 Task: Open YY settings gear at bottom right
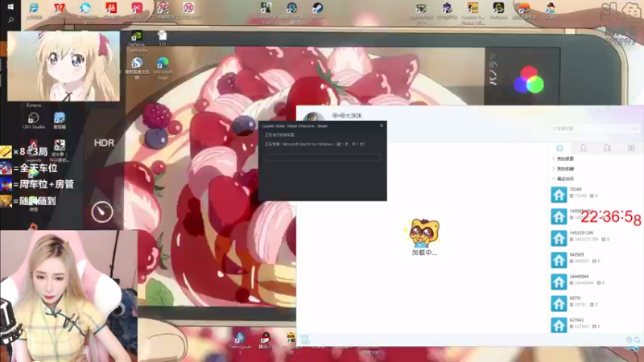[x=629, y=339]
